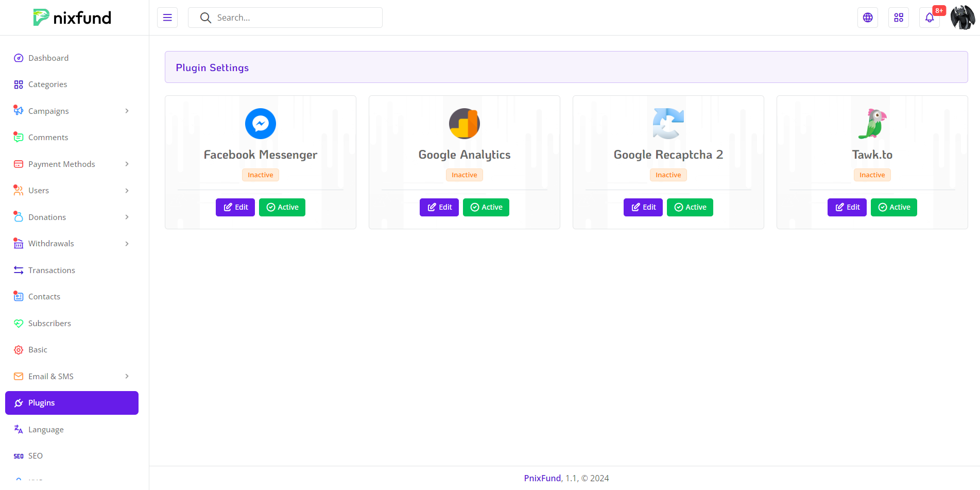Focus the Search input field

[294, 18]
